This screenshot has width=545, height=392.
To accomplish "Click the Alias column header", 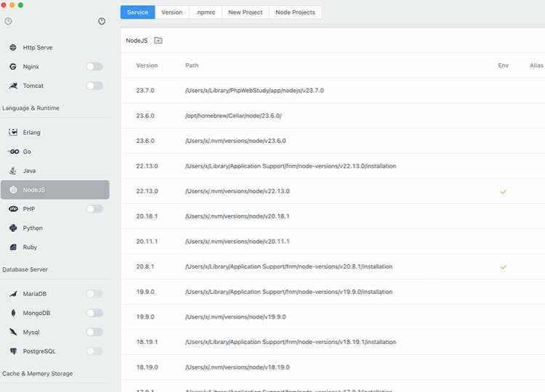I will coord(536,65).
